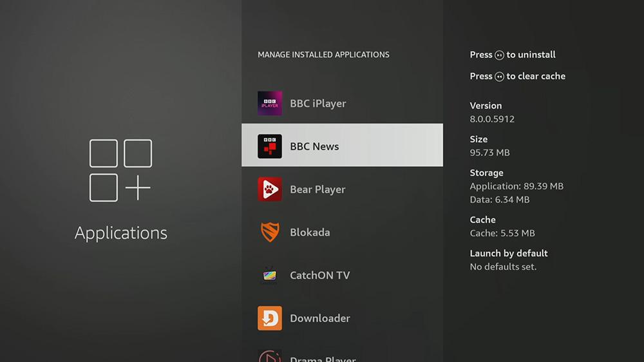This screenshot has width=644, height=362.
Task: Open BBC iPlayer list entry
Action: coord(342,103)
